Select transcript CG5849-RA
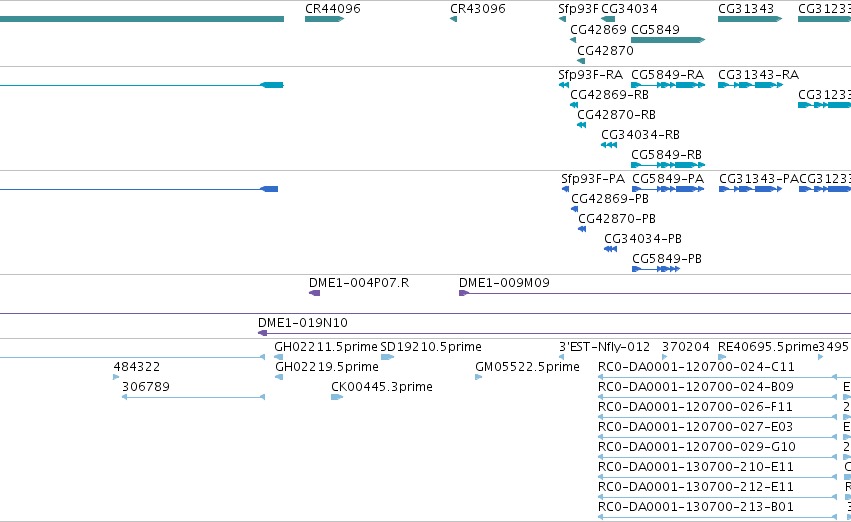This screenshot has width=851, height=522. (x=668, y=85)
